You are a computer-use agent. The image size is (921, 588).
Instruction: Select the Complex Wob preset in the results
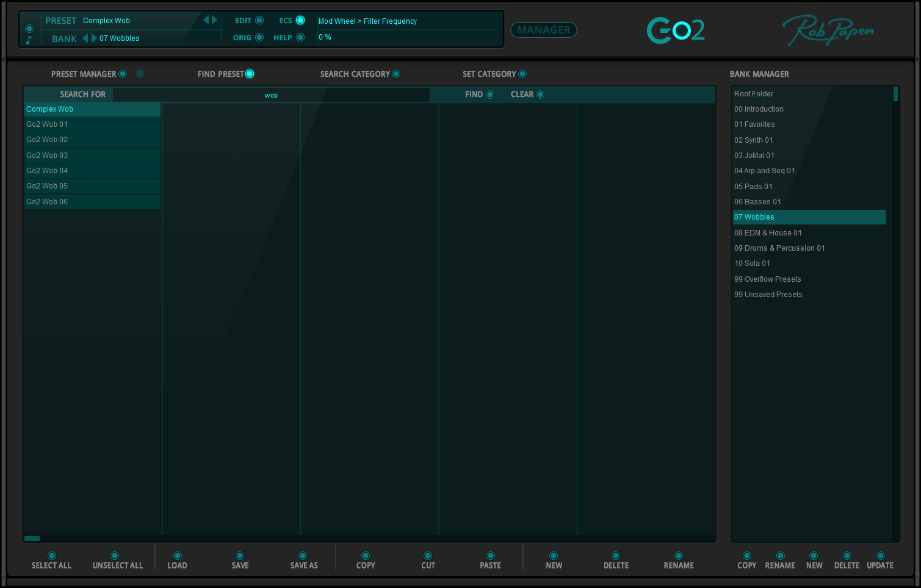[x=92, y=109]
